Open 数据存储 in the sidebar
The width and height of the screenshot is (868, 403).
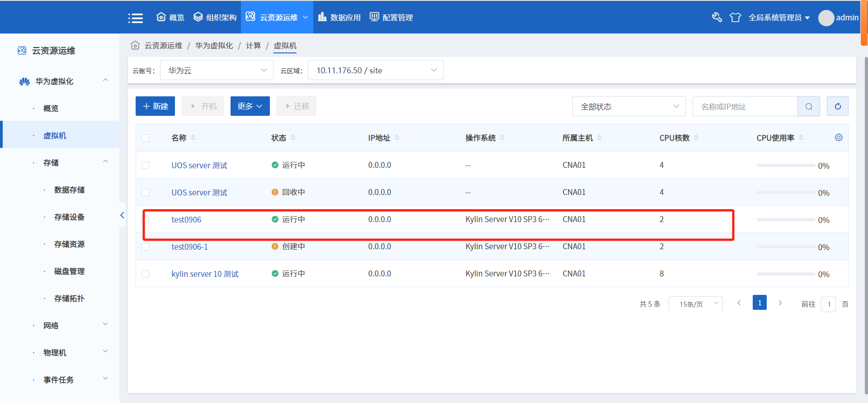69,190
